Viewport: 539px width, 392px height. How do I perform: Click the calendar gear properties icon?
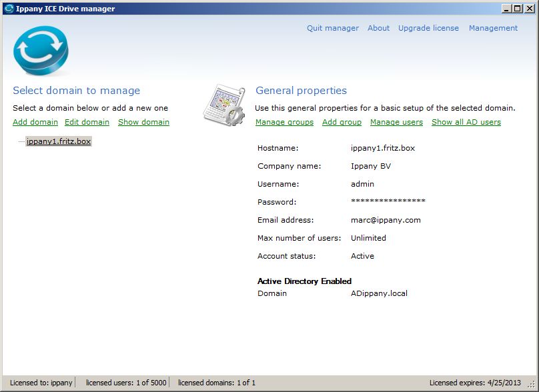[x=224, y=105]
